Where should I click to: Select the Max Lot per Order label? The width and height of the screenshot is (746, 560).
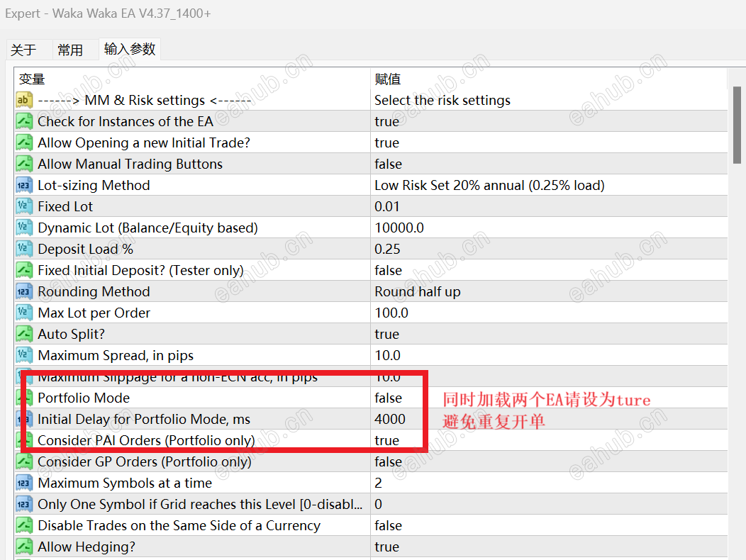click(x=94, y=313)
